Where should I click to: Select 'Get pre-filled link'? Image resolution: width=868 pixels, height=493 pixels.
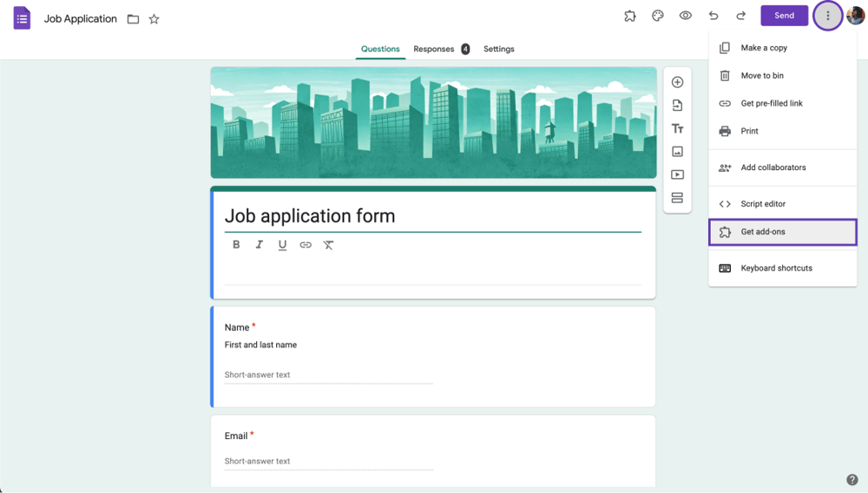click(783, 103)
